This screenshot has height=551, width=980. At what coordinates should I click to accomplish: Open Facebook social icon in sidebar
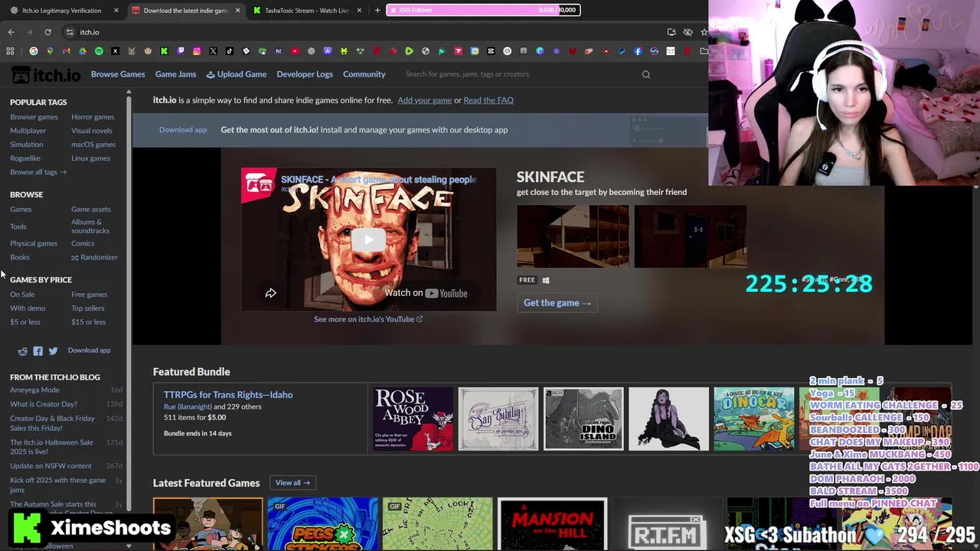point(38,350)
